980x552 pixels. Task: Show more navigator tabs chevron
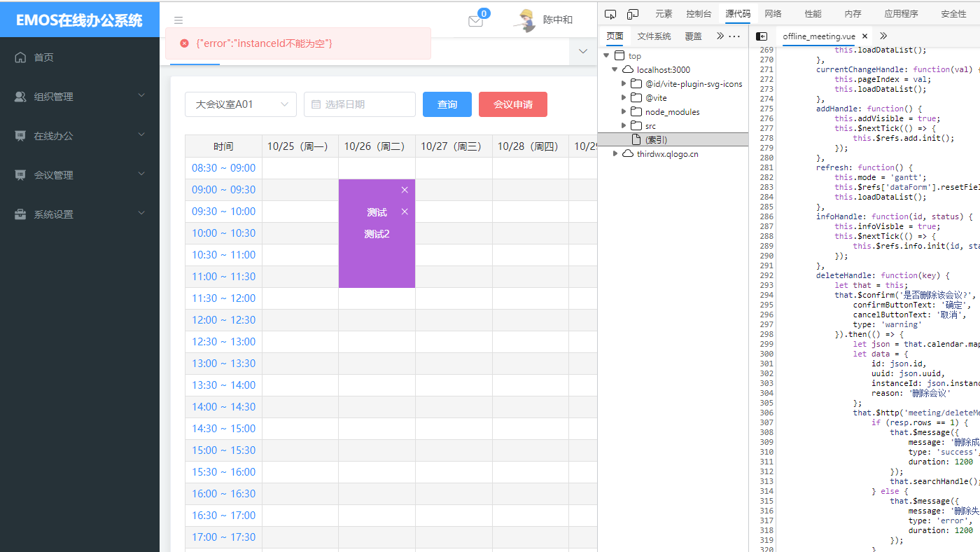click(720, 36)
